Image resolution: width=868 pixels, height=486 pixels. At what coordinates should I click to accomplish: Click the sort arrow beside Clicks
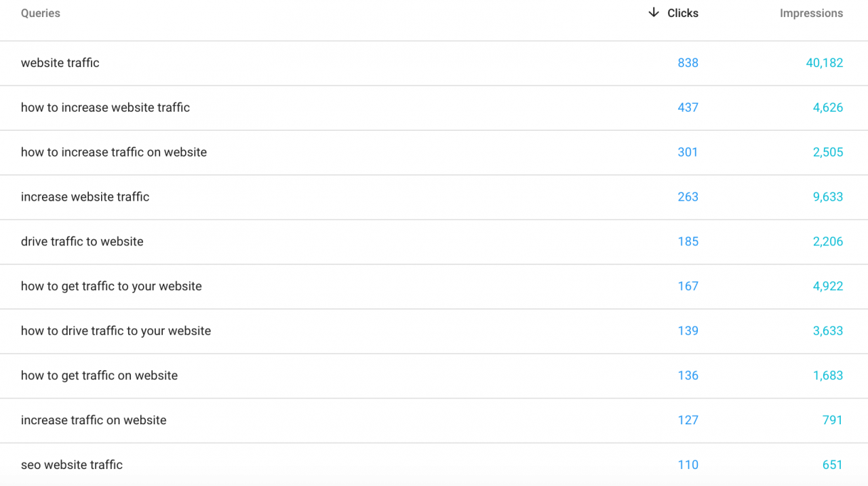[654, 13]
